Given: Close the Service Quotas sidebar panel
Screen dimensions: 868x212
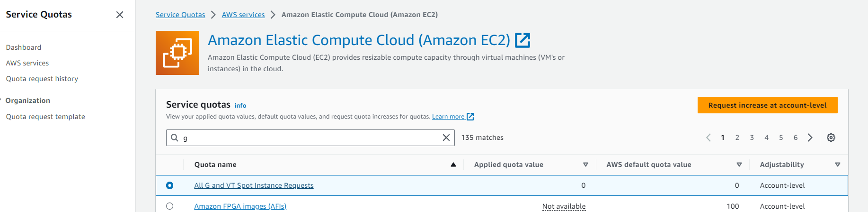Looking at the screenshot, I should coord(120,15).
